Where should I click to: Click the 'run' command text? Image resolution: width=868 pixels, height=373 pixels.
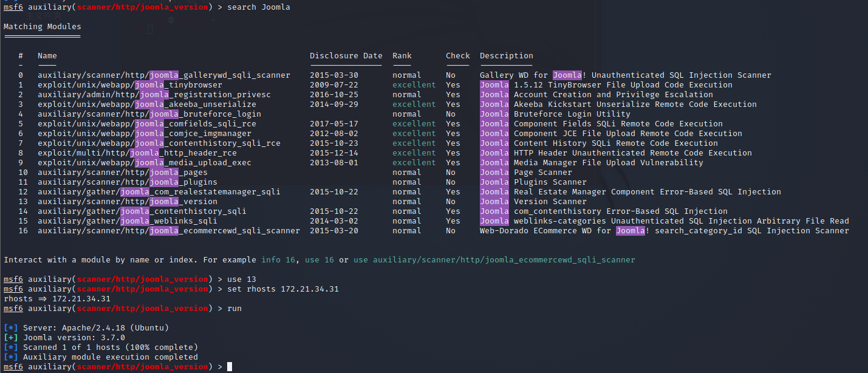tap(234, 309)
